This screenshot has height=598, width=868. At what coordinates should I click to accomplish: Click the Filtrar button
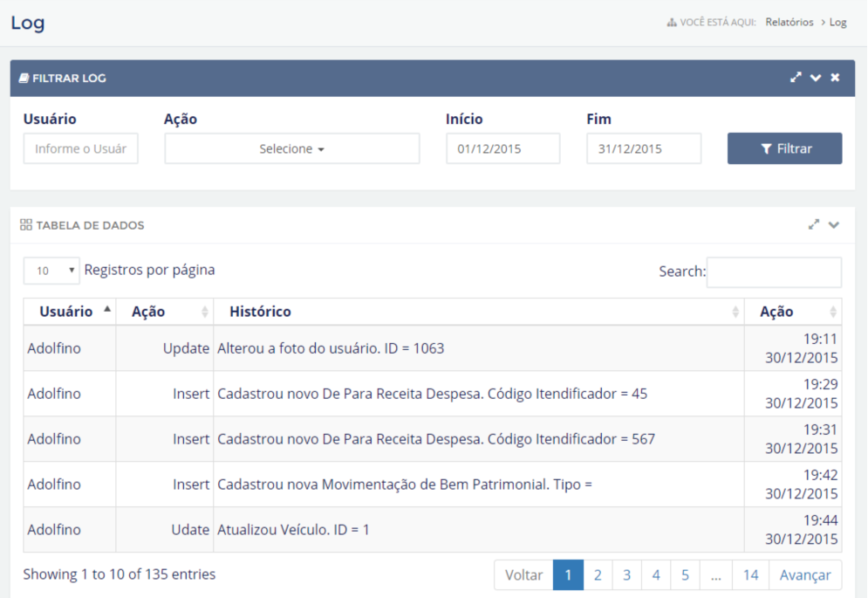pyautogui.click(x=784, y=148)
